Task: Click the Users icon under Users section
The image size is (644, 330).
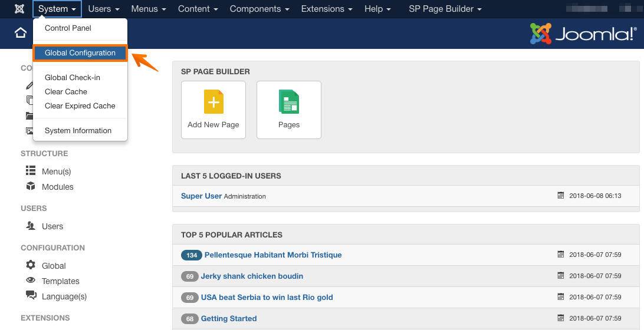Action: click(31, 226)
